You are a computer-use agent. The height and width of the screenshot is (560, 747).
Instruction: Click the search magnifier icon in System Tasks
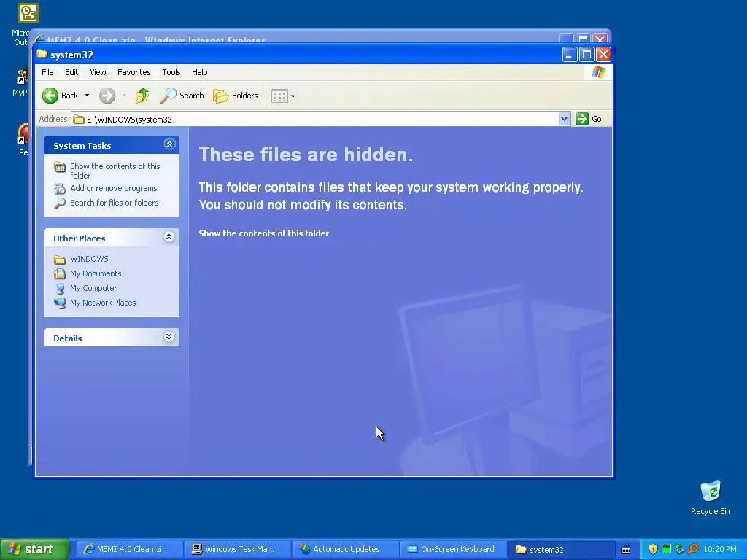(60, 203)
